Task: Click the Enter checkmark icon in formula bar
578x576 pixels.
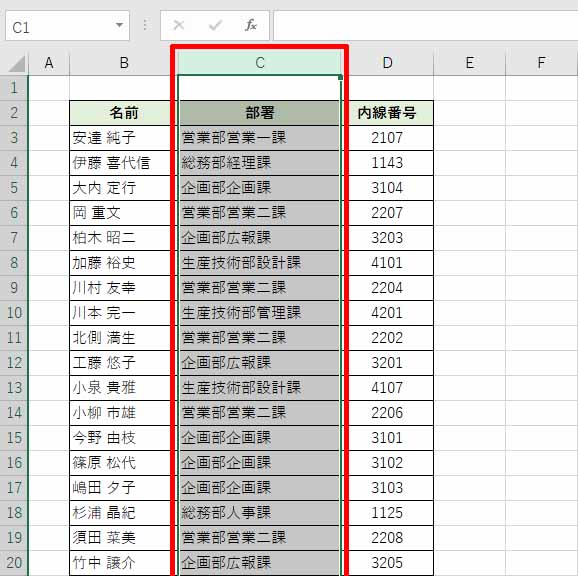Action: click(215, 25)
